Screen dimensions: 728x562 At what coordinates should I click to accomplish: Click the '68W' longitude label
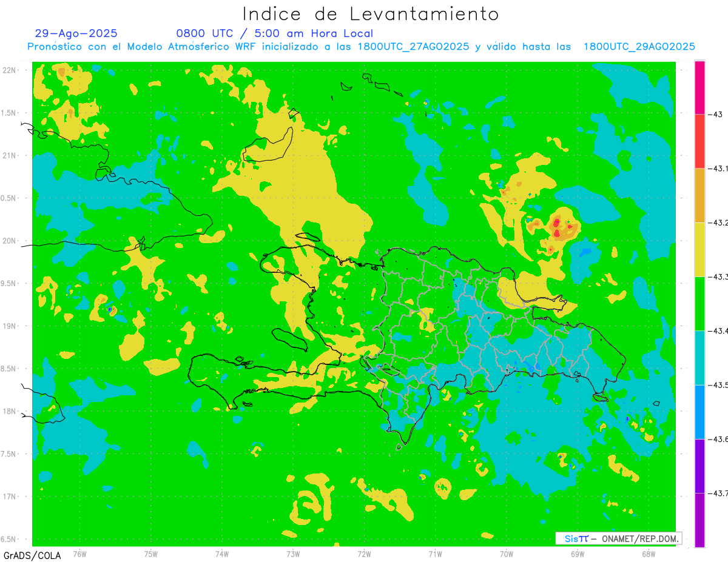(649, 554)
